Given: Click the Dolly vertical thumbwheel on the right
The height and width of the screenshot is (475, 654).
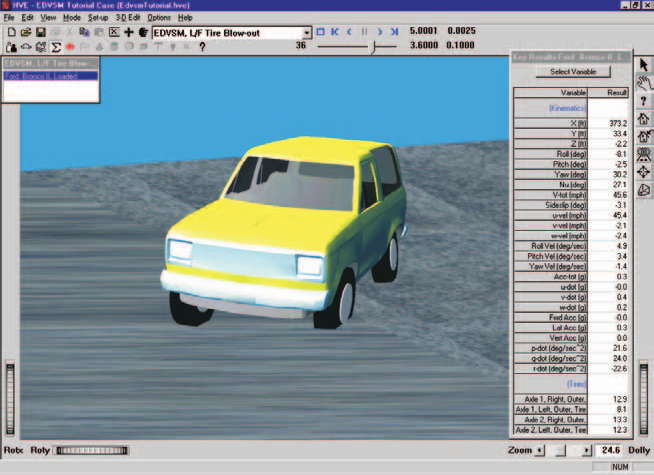Looking at the screenshot, I should (644, 399).
